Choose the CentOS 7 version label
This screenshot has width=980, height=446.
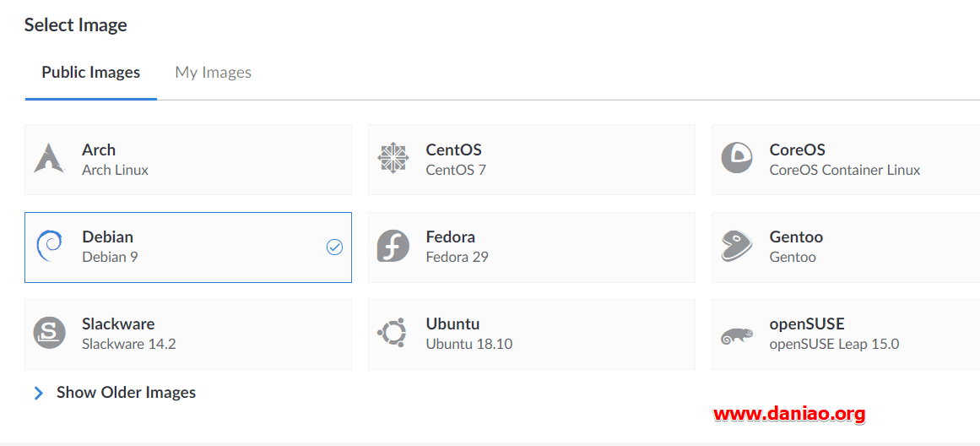click(x=456, y=170)
